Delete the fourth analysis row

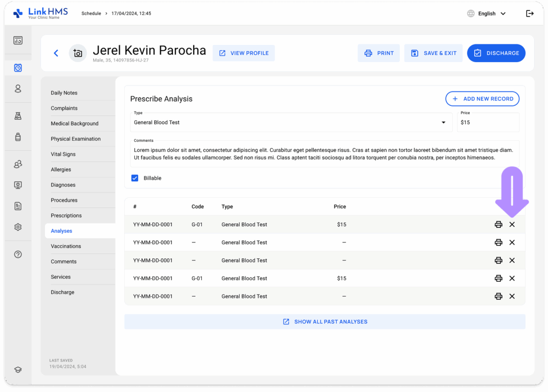point(512,278)
